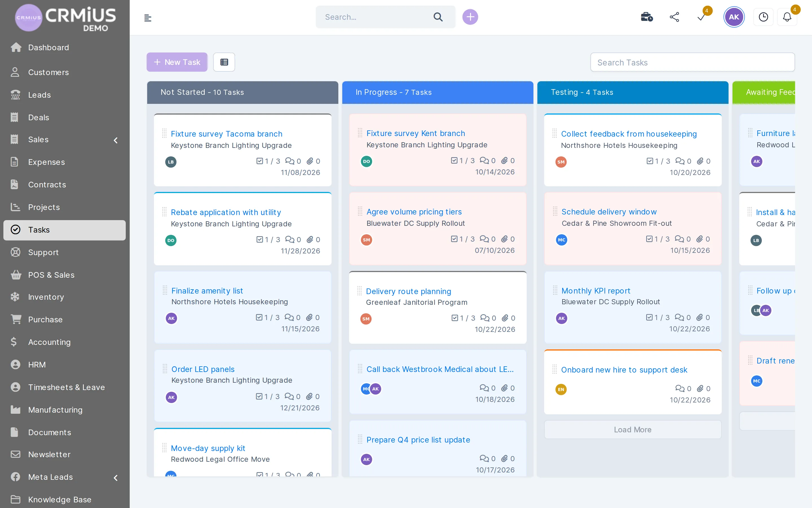This screenshot has width=812, height=508.
Task: Click the Testing - 4 Tasks header
Action: pos(632,92)
